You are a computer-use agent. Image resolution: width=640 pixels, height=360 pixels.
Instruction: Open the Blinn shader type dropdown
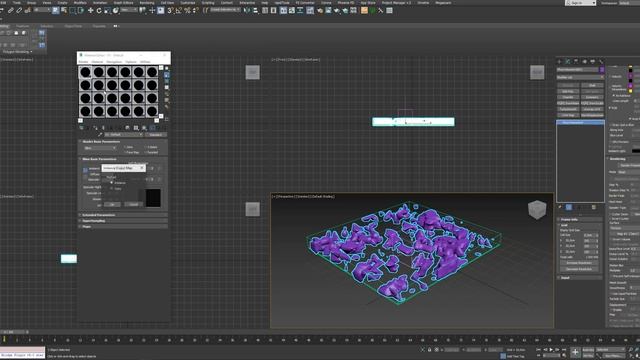pos(100,148)
